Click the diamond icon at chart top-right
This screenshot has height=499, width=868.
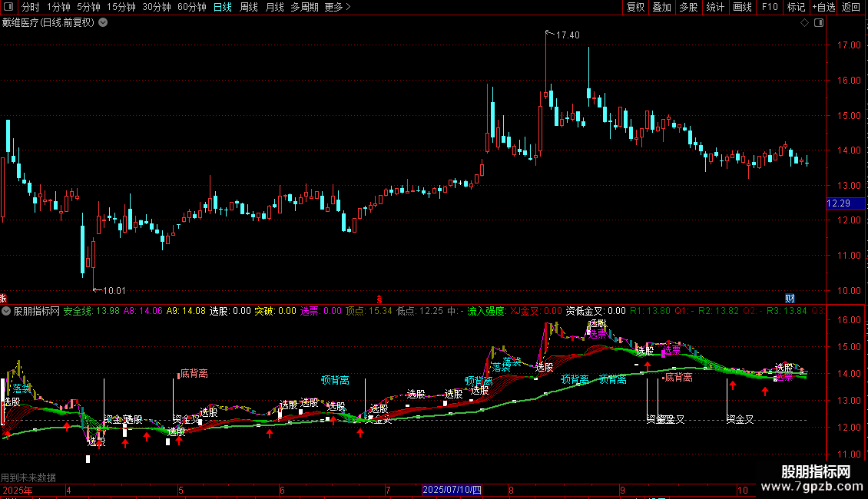(x=805, y=23)
